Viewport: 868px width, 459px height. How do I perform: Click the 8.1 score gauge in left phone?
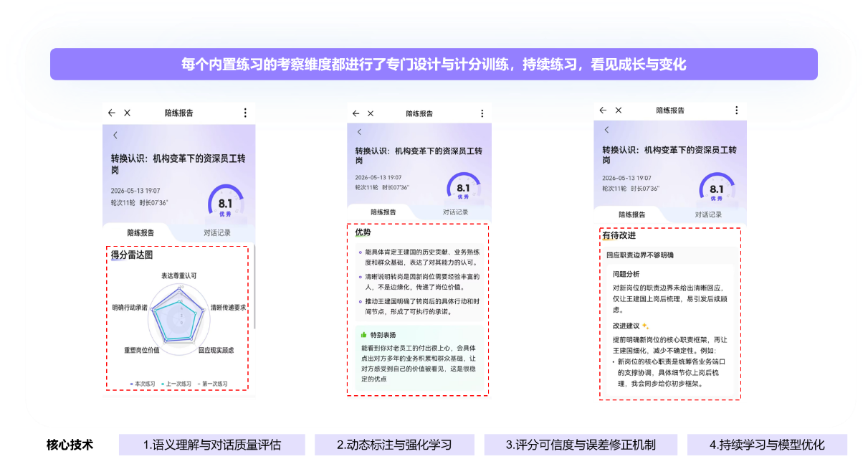pyautogui.click(x=226, y=202)
